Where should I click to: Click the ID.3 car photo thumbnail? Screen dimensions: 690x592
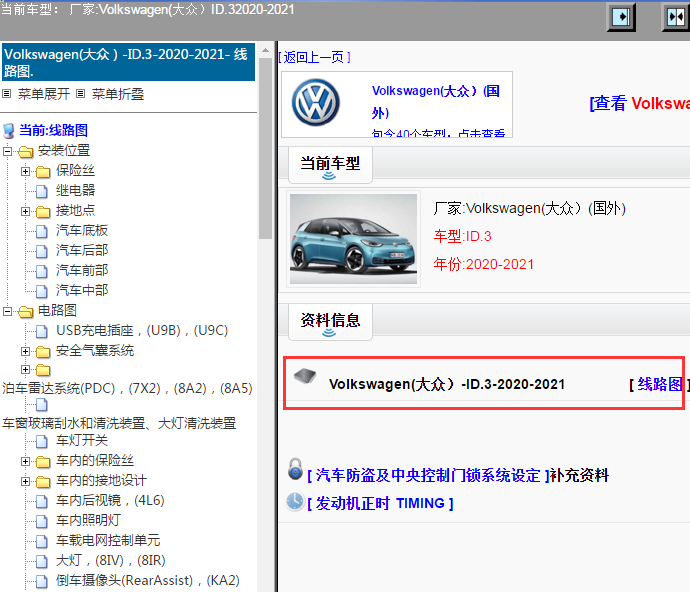[x=353, y=239]
